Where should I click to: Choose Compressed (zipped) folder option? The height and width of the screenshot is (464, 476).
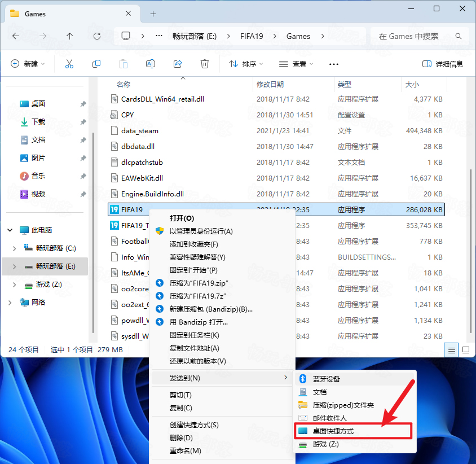pos(355,405)
